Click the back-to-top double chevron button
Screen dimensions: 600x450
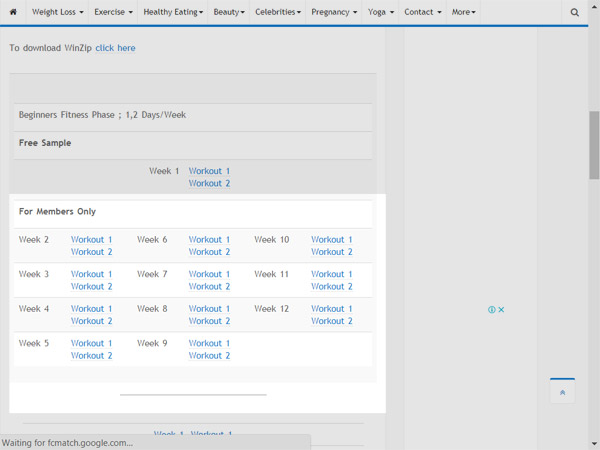562,391
